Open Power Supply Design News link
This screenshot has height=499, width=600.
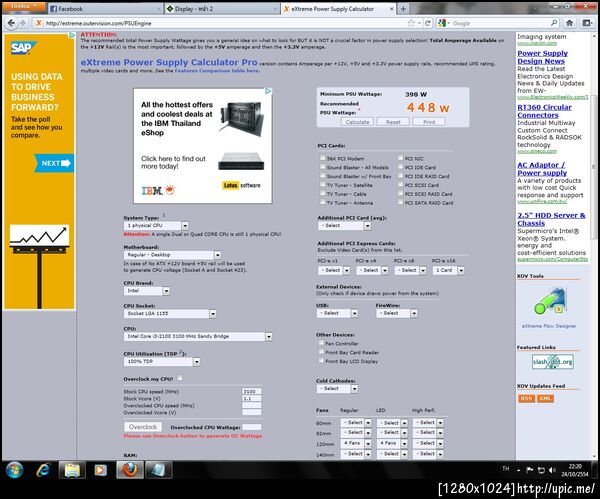542,57
